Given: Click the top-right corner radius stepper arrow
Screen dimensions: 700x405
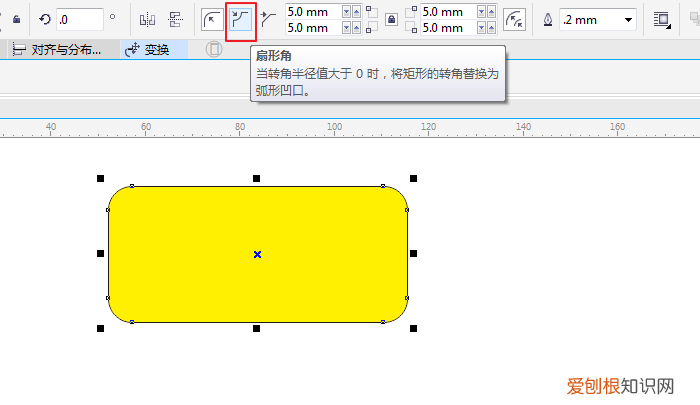Looking at the screenshot, I should [482, 12].
